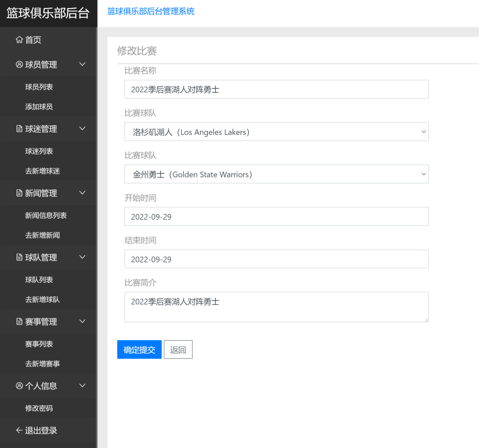Click the 确定提交 submit button
This screenshot has width=479, height=448.
pos(139,350)
